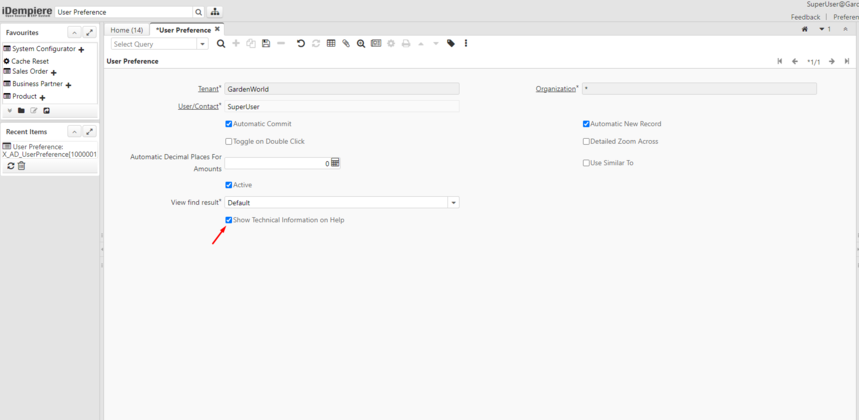Click the Undo changes toolbar icon
The width and height of the screenshot is (859, 420).
(x=301, y=44)
